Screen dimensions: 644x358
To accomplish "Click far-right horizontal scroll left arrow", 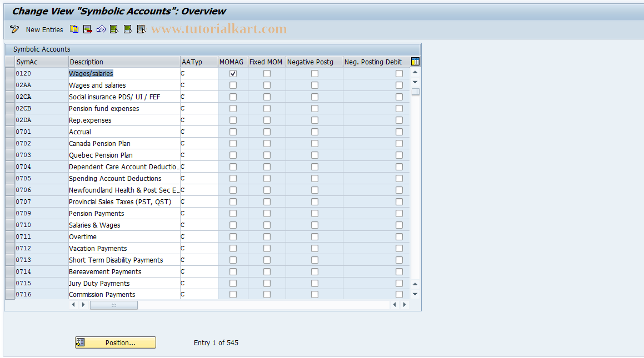I will coord(395,305).
